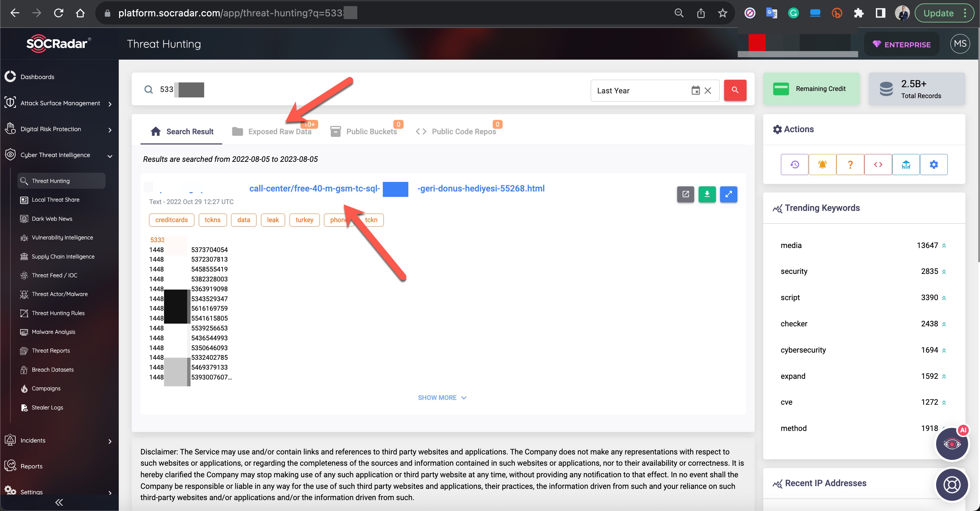Switch to Exposed Raw Data tab
The image size is (980, 511).
[280, 131]
